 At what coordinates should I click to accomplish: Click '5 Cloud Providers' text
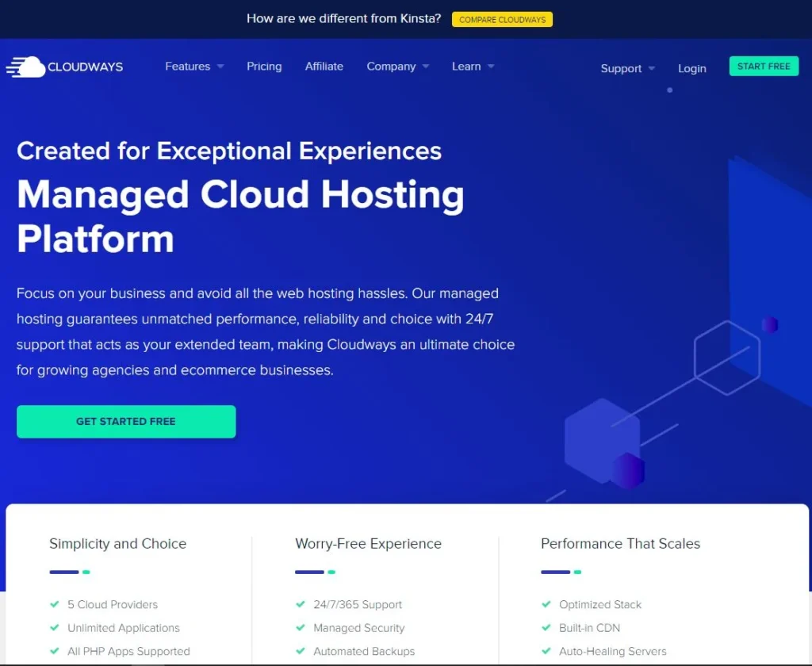point(113,604)
